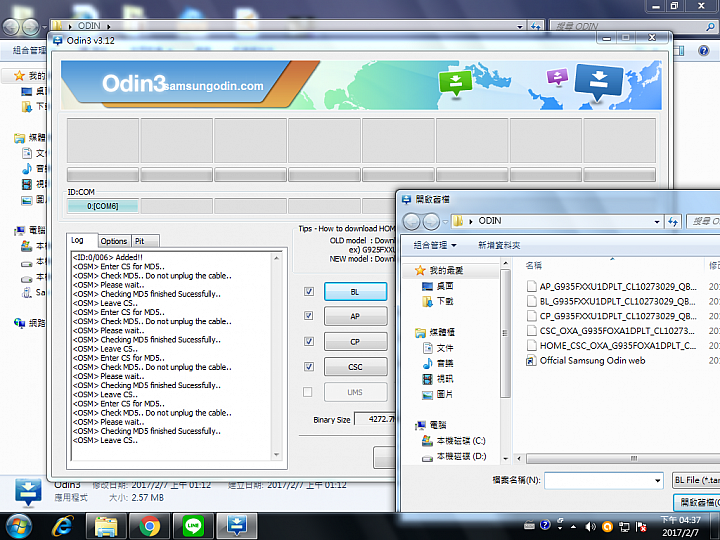This screenshot has height=540, width=720.
Task: Open File Explorer from the taskbar
Action: [x=106, y=526]
